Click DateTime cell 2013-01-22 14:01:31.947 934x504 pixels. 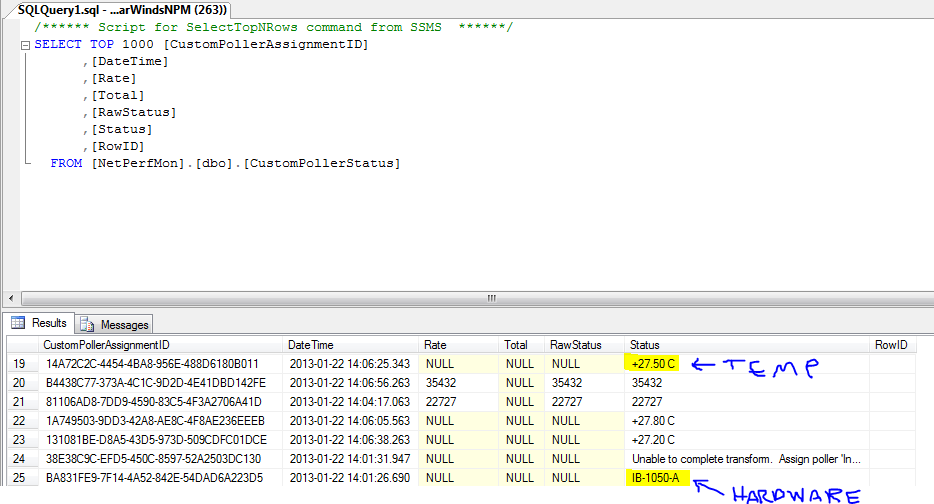point(350,459)
